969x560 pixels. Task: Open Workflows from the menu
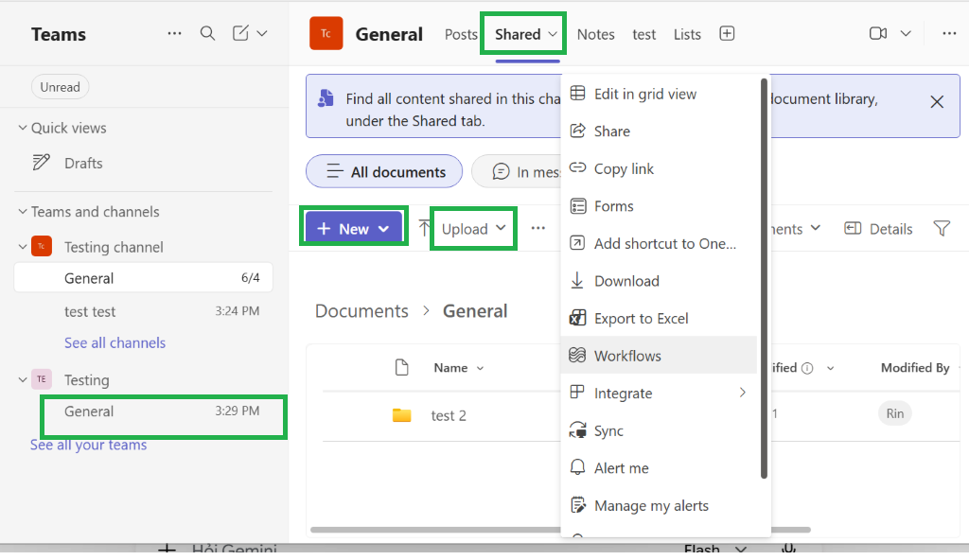(659, 356)
